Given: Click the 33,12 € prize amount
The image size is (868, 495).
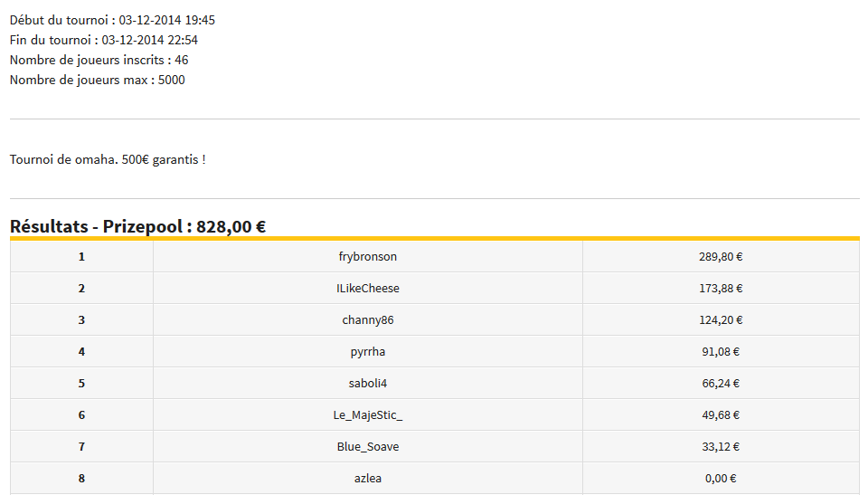Looking at the screenshot, I should 721,446.
